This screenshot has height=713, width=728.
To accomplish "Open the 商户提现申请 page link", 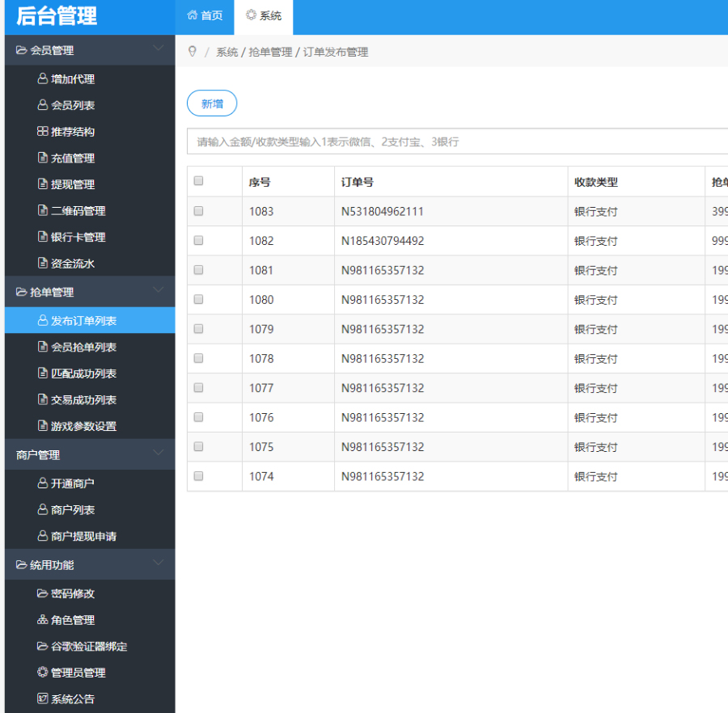I will pyautogui.click(x=83, y=536).
